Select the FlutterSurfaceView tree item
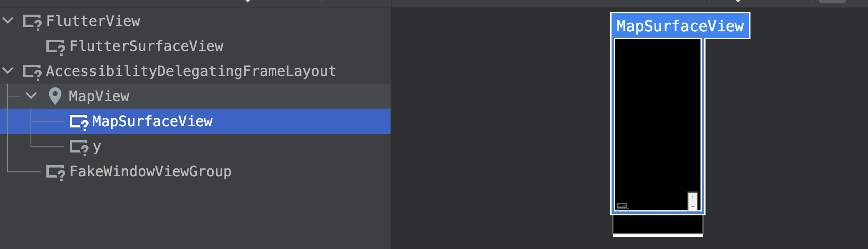868x249 pixels. (x=147, y=46)
